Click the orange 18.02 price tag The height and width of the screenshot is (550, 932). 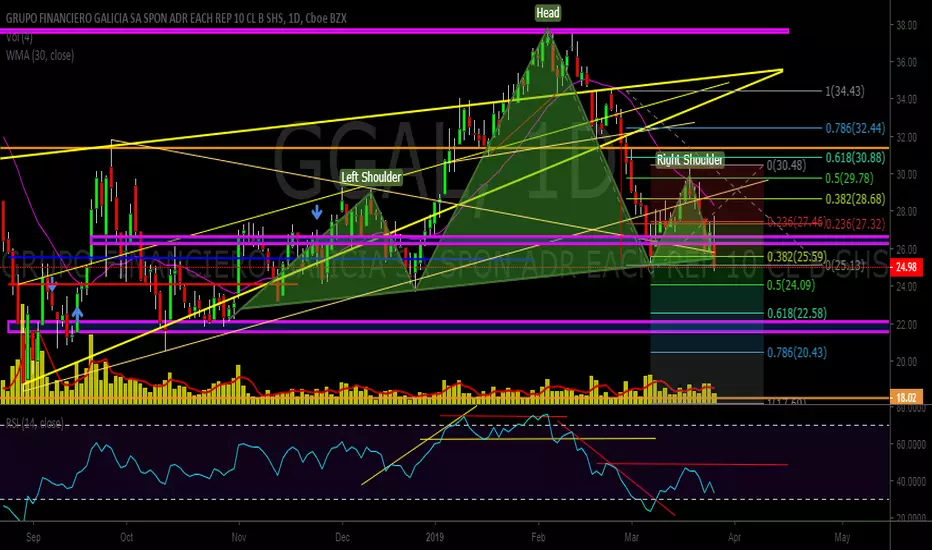906,397
